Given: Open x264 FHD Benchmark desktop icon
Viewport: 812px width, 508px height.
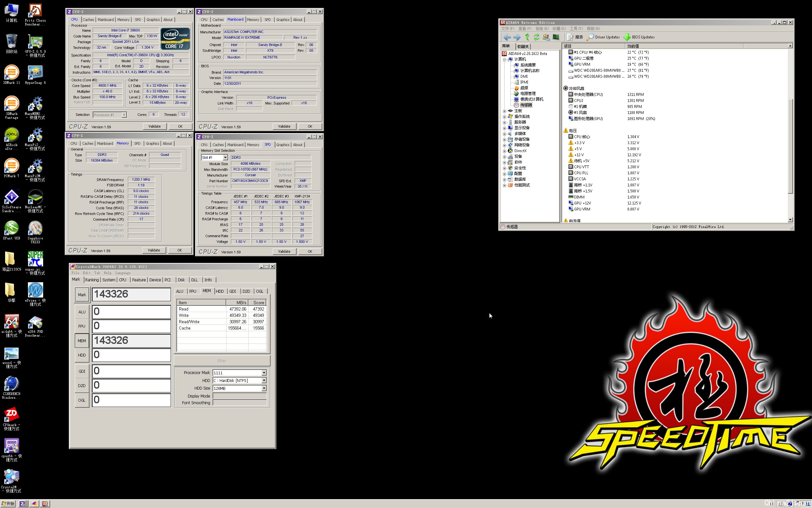Looking at the screenshot, I should (35, 325).
